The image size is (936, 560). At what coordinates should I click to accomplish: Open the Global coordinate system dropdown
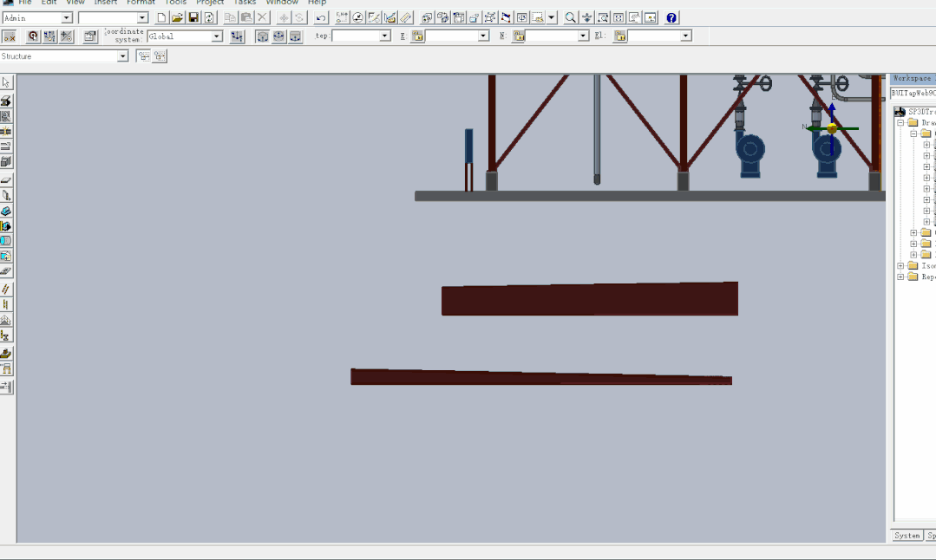(x=217, y=36)
